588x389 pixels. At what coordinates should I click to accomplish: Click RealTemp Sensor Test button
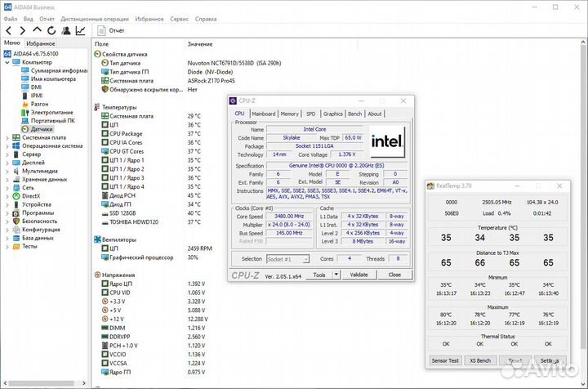[445, 360]
